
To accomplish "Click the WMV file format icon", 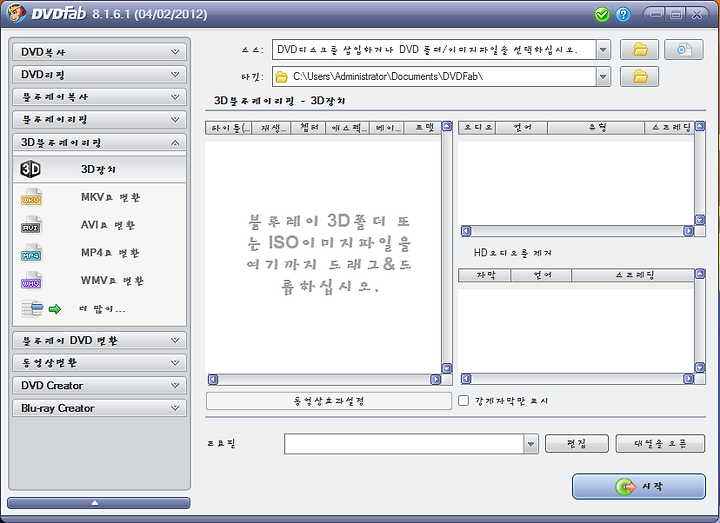I will tap(31, 281).
